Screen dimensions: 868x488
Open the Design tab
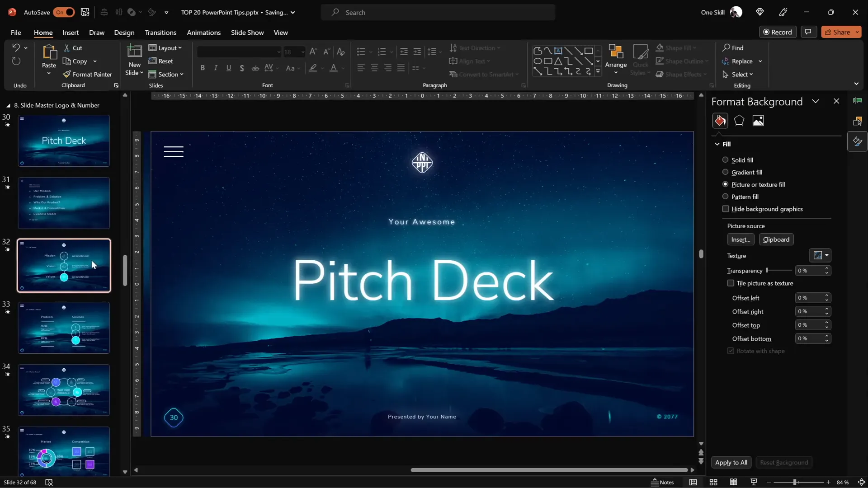[x=124, y=33]
